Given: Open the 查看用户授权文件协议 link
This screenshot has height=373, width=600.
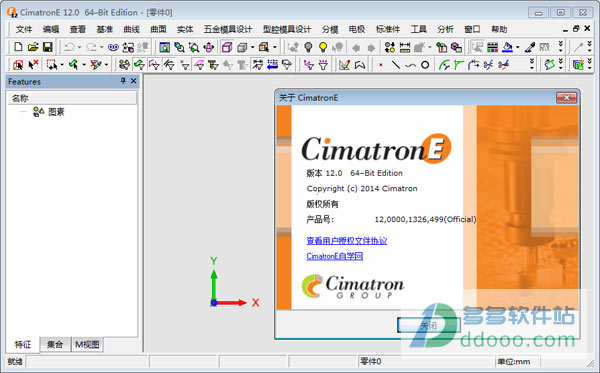Looking at the screenshot, I should click(347, 241).
